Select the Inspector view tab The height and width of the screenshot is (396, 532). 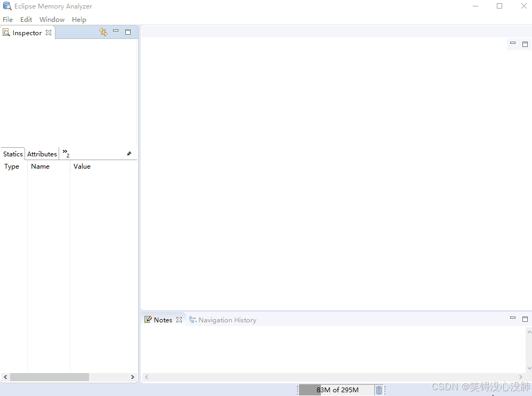coord(27,33)
